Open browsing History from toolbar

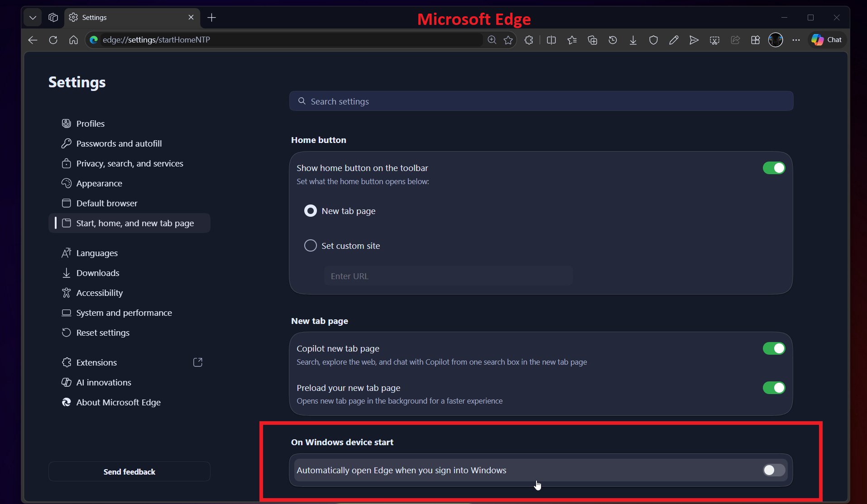click(613, 40)
